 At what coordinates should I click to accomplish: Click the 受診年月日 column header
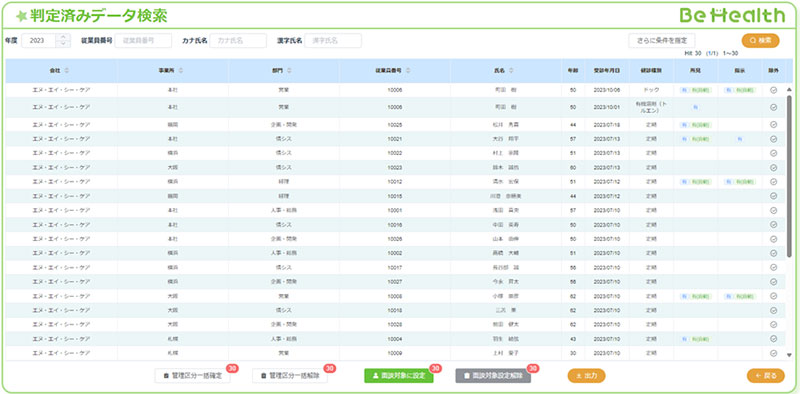tap(607, 71)
